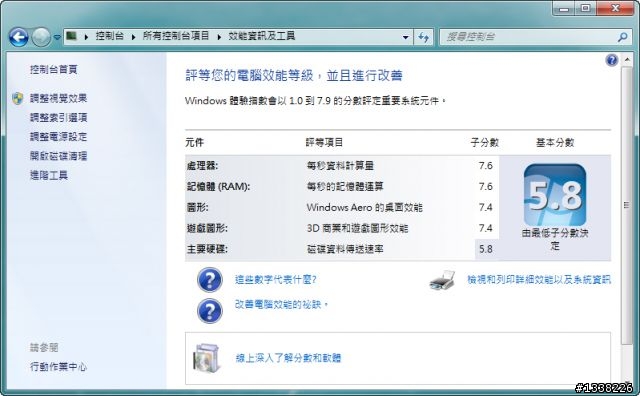Select the 主要硬碟 row label
Screen dimensions: 640x396
(207, 249)
